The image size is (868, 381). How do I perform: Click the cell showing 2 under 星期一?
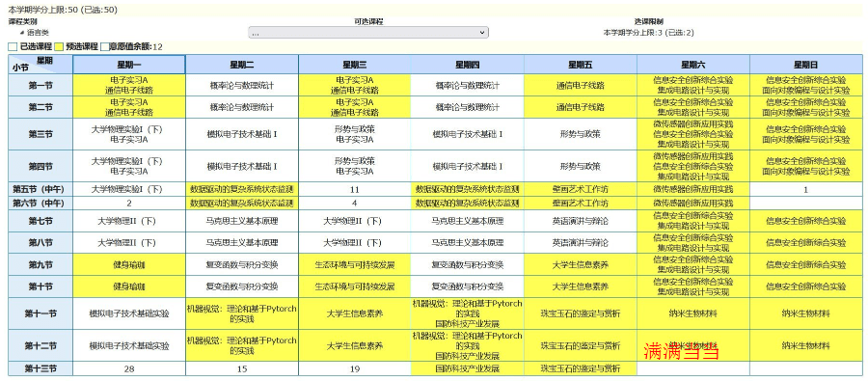[129, 204]
